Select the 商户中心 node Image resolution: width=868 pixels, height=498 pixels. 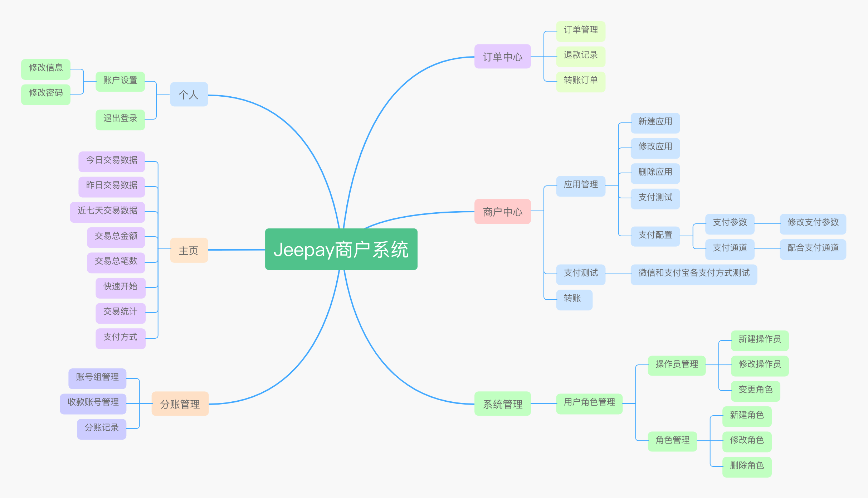click(x=502, y=212)
